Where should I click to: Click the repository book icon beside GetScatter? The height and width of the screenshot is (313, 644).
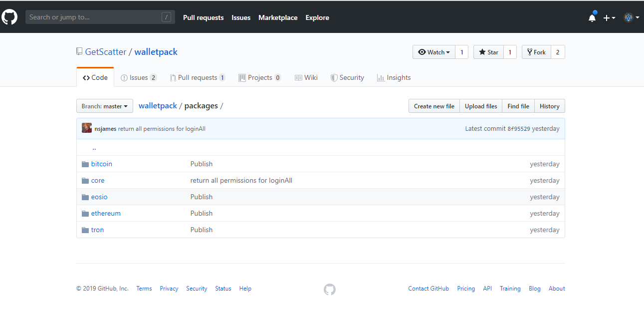[x=79, y=52]
